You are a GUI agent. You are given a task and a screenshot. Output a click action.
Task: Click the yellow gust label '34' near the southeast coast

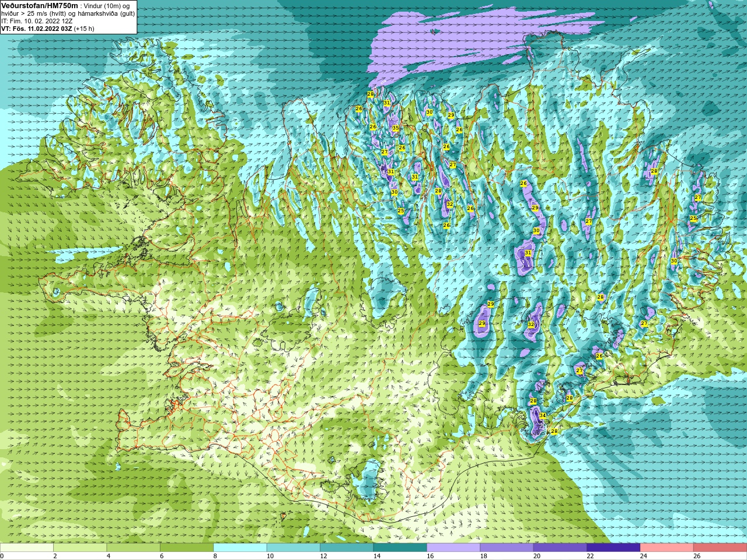tap(543, 415)
